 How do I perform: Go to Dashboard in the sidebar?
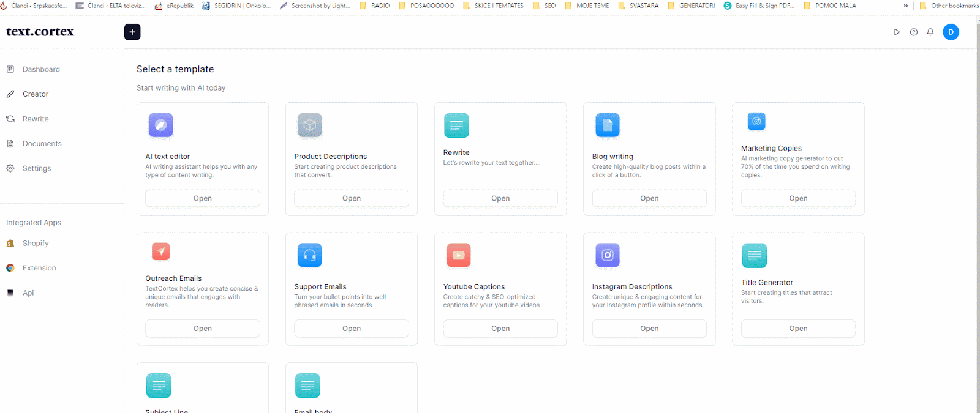coord(41,69)
